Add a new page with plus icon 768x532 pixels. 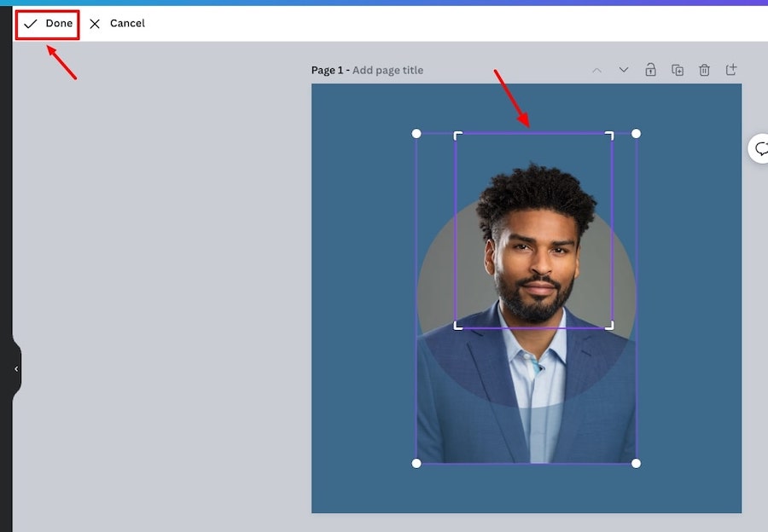pyautogui.click(x=730, y=70)
